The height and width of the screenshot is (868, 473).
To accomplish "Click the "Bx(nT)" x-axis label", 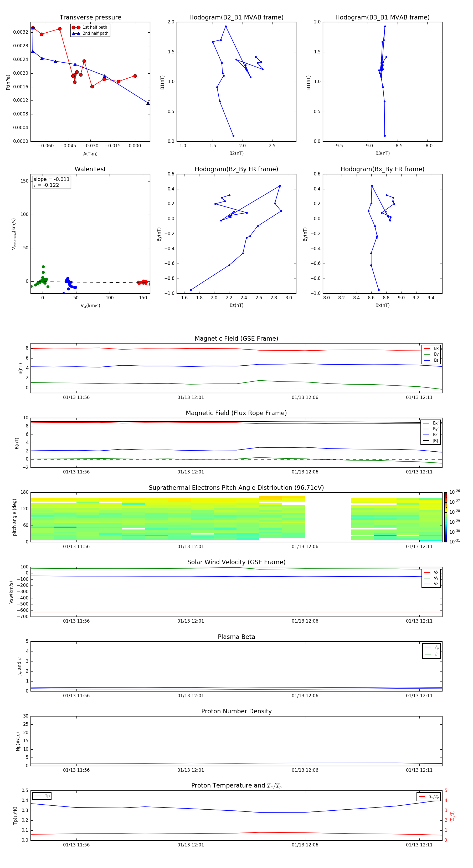I will pyautogui.click(x=382, y=305).
